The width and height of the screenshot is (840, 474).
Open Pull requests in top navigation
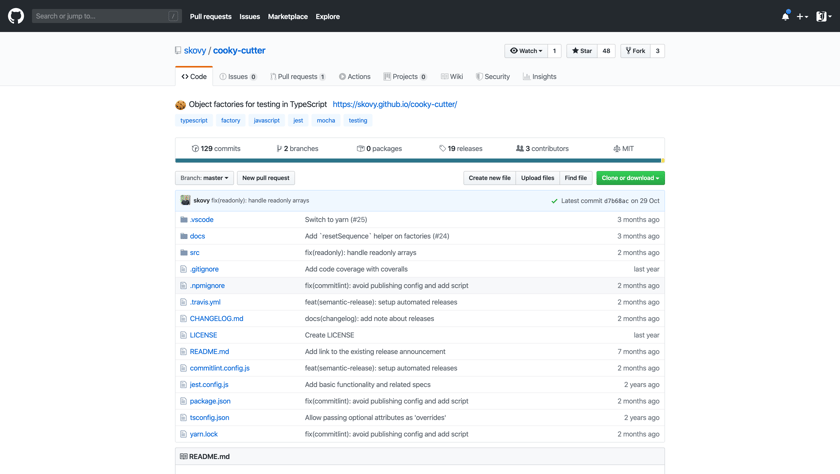[x=211, y=17]
